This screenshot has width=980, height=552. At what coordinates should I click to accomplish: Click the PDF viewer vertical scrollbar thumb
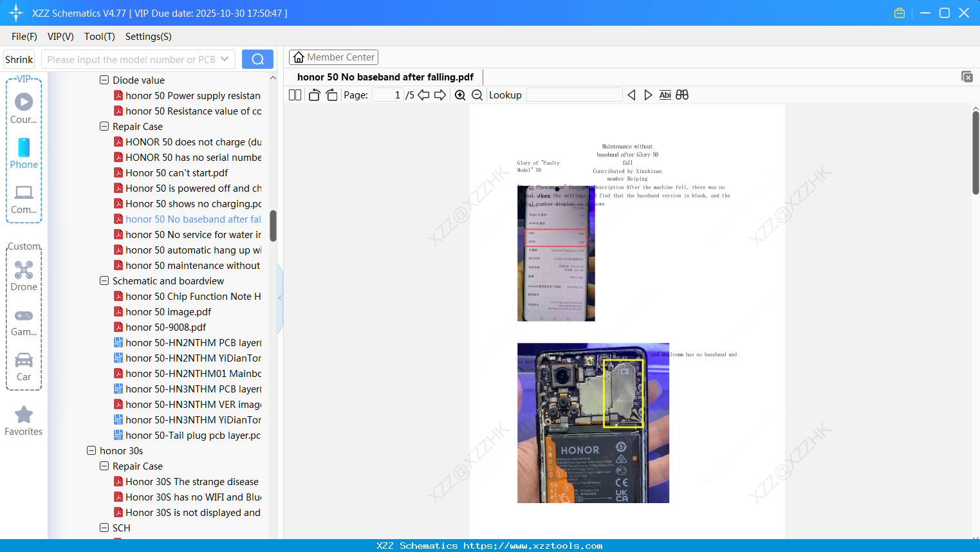975,152
